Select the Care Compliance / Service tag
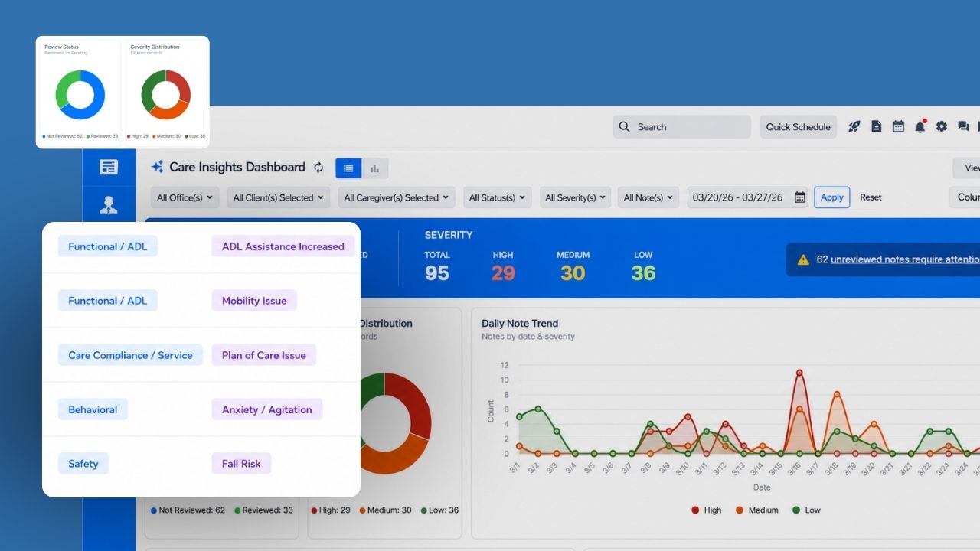Viewport: 980px width, 551px height. tap(130, 355)
